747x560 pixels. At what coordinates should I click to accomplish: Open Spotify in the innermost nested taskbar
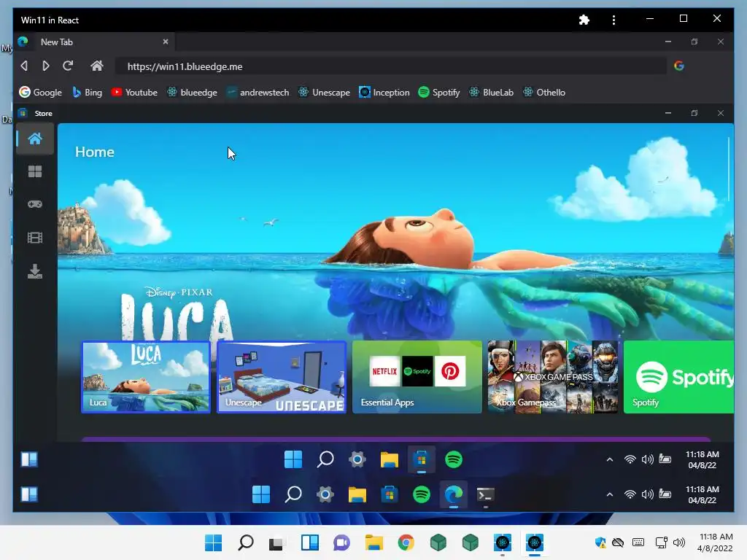click(454, 459)
